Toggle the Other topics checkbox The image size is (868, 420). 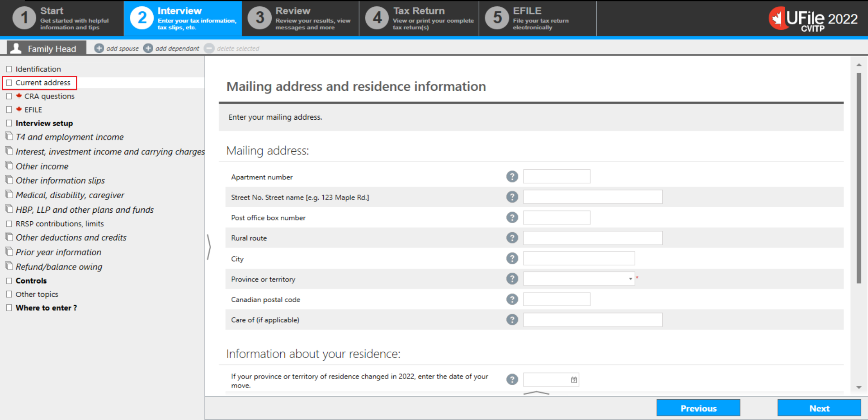(x=9, y=294)
